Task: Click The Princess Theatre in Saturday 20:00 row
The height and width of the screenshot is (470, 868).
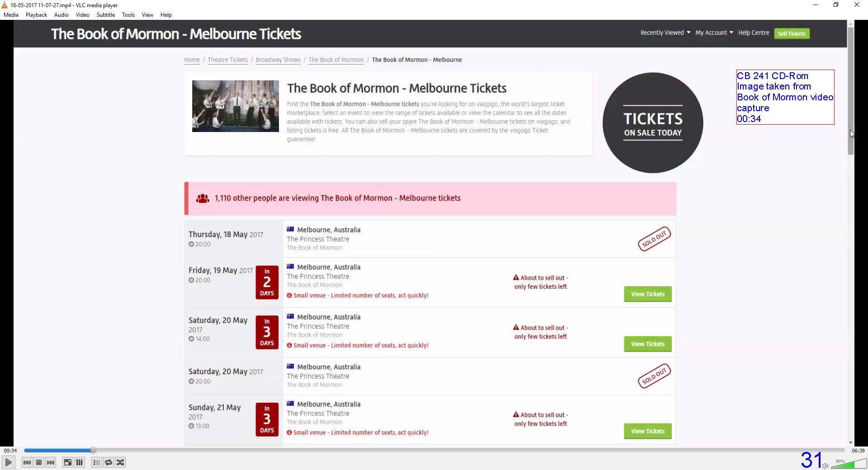Action: [318, 376]
